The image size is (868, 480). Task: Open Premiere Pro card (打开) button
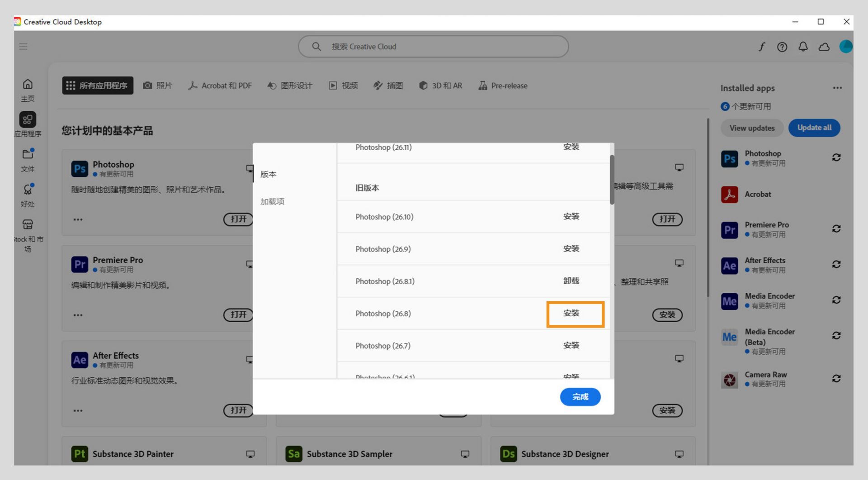click(238, 314)
